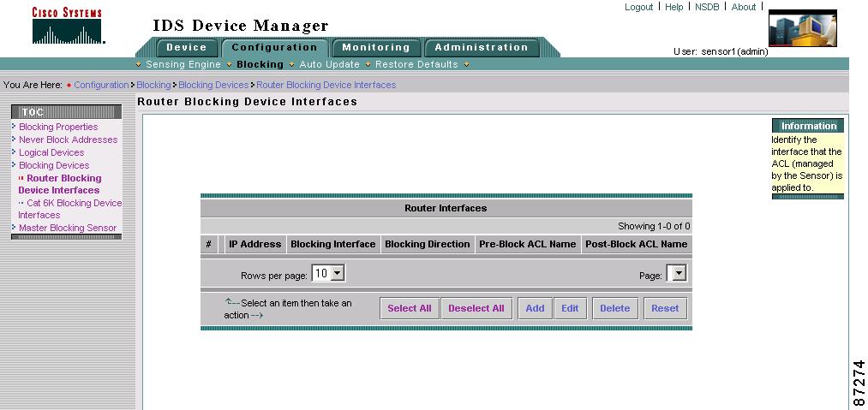
Task: Open Master Blocking Sensor in the TOC
Action: pyautogui.click(x=68, y=228)
